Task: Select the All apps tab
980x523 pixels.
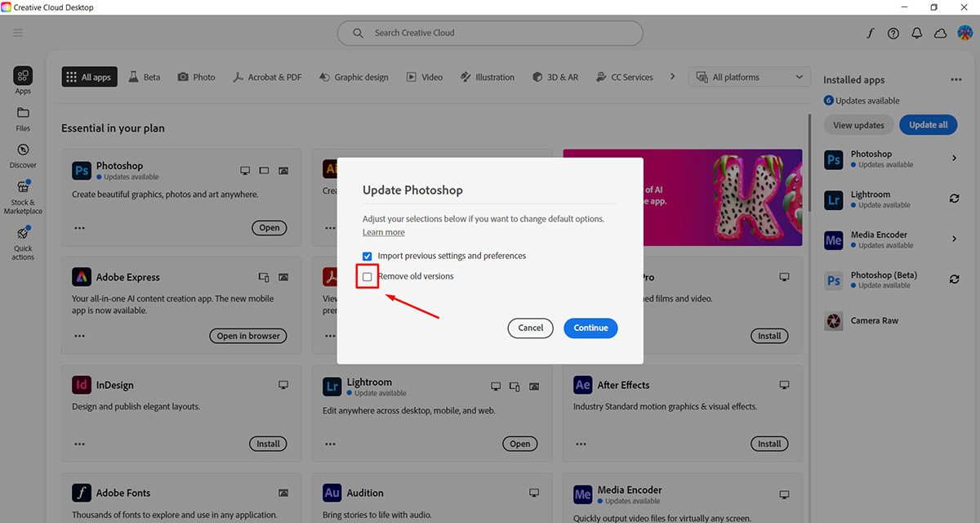Action: click(90, 77)
